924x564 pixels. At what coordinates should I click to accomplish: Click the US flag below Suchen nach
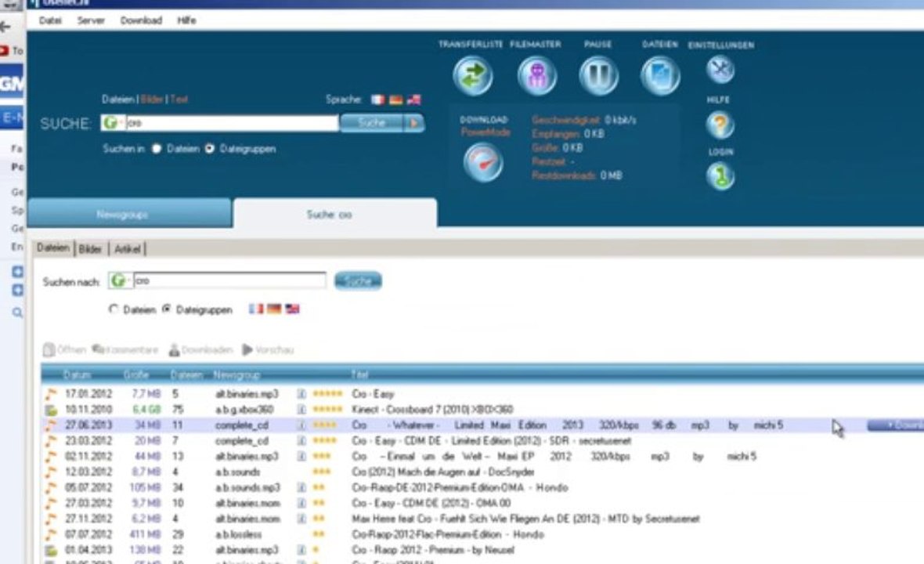coord(292,309)
